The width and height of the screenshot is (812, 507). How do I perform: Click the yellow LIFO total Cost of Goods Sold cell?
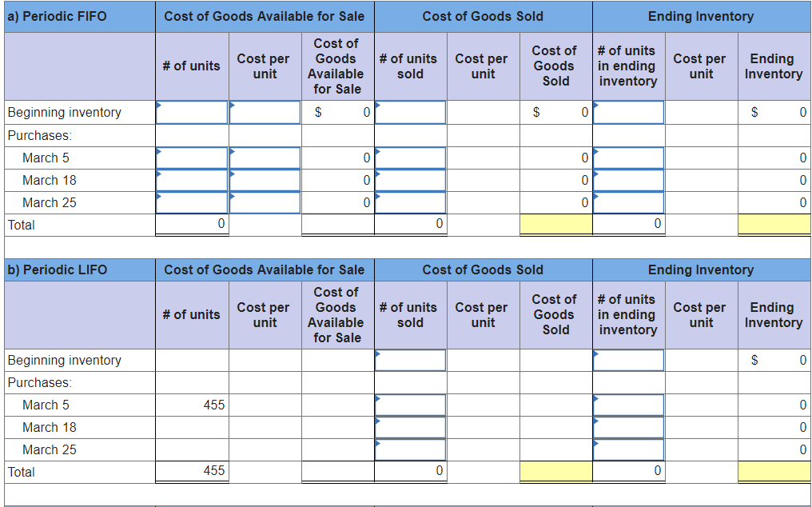click(555, 472)
